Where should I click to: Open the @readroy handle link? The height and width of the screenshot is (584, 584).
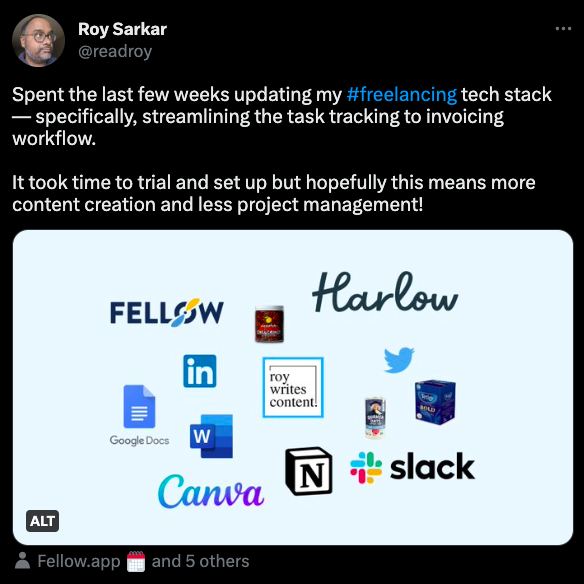115,51
